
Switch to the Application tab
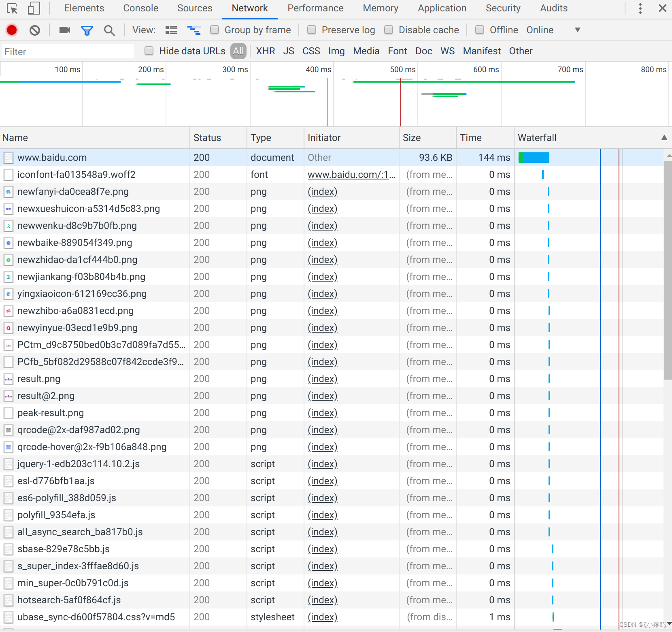click(x=442, y=8)
